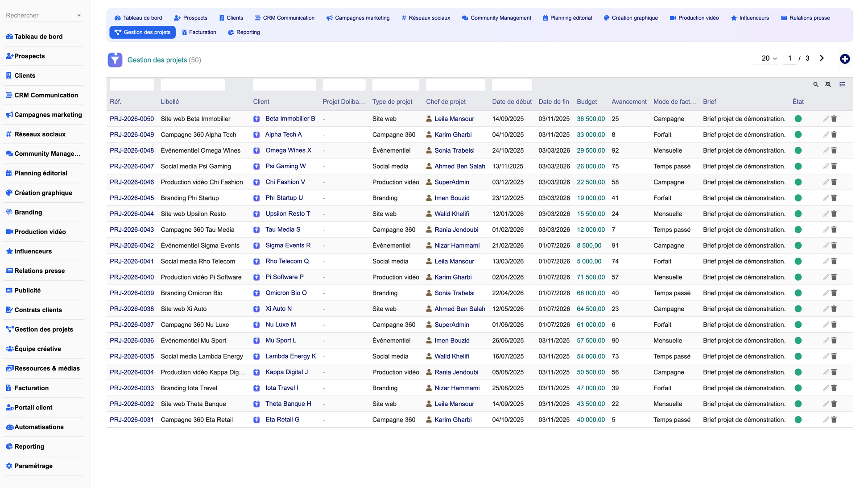Open the Relations presse top tab
This screenshot has height=488, width=868.
click(806, 18)
